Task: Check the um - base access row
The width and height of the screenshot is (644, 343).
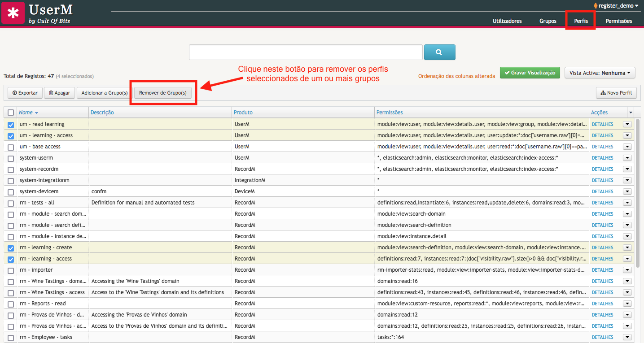Action: [11, 147]
